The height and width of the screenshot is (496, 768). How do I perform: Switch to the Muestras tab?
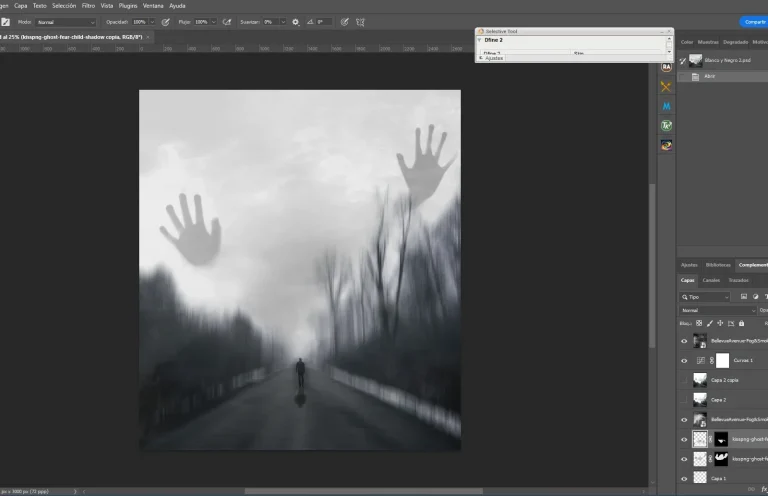pyautogui.click(x=708, y=42)
